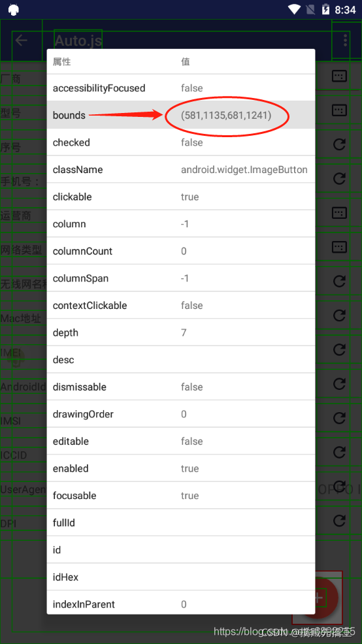Refresh the DPI value
This screenshot has width=362, height=644.
pos(339,521)
